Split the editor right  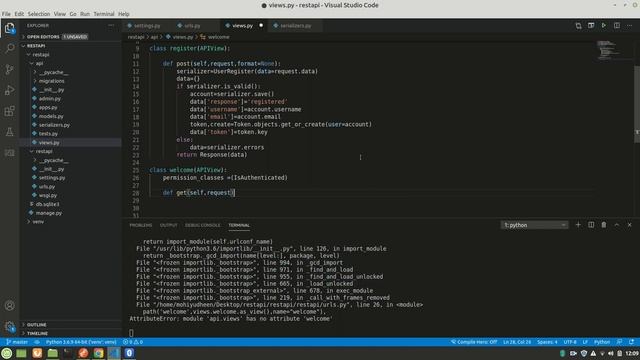617,25
